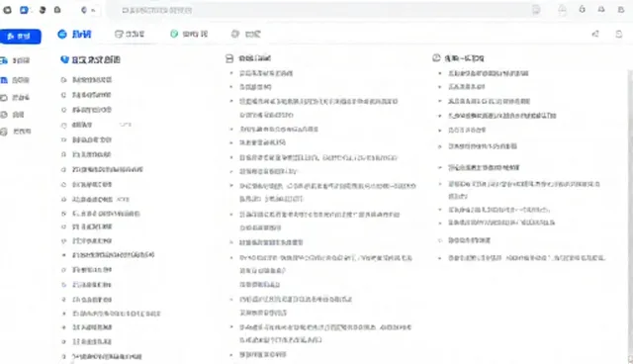633x364 pixels.
Task: Click the solid blue button at the left
Action: 20,37
